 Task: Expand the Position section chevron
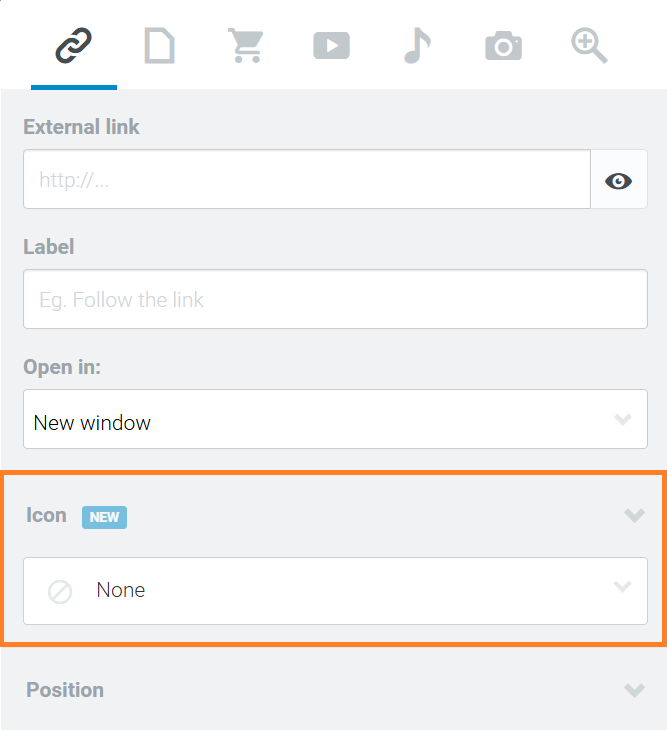pos(634,690)
